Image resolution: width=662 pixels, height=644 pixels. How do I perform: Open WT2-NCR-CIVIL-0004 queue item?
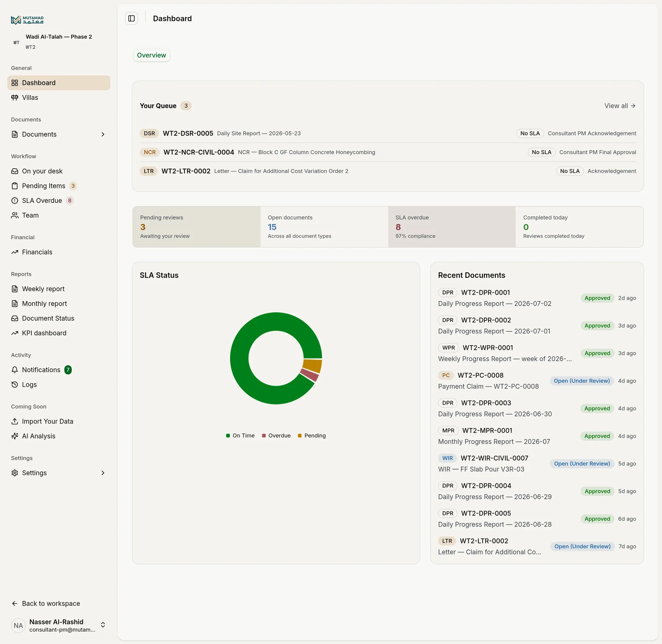tap(388, 152)
